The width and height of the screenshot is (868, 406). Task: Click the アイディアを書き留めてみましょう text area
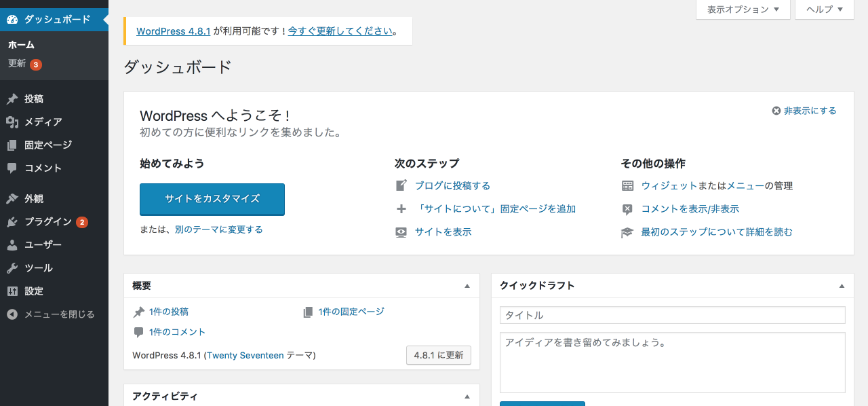tap(673, 363)
